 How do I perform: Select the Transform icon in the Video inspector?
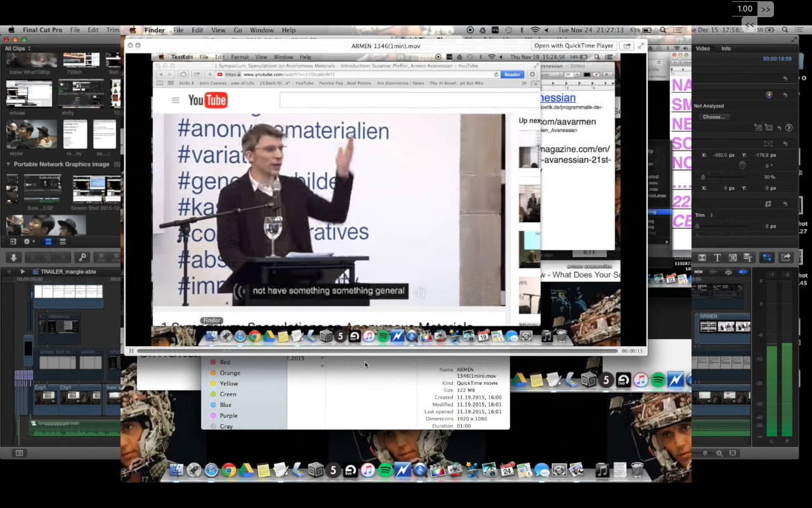768,144
